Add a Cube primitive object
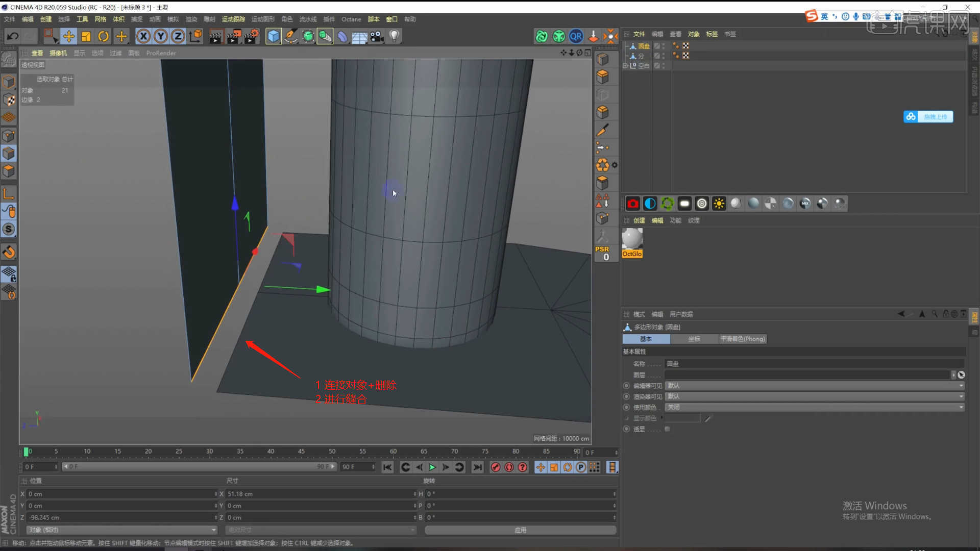Viewport: 980px width, 551px height. [274, 36]
